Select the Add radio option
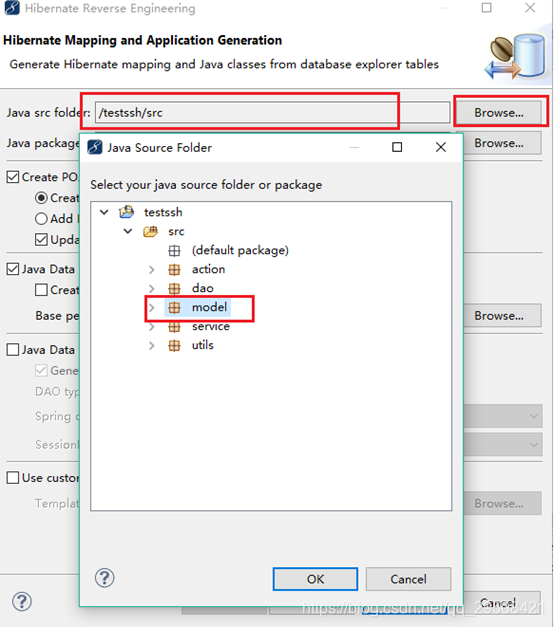Viewport: 554px width, 627px height. pyautogui.click(x=41, y=218)
